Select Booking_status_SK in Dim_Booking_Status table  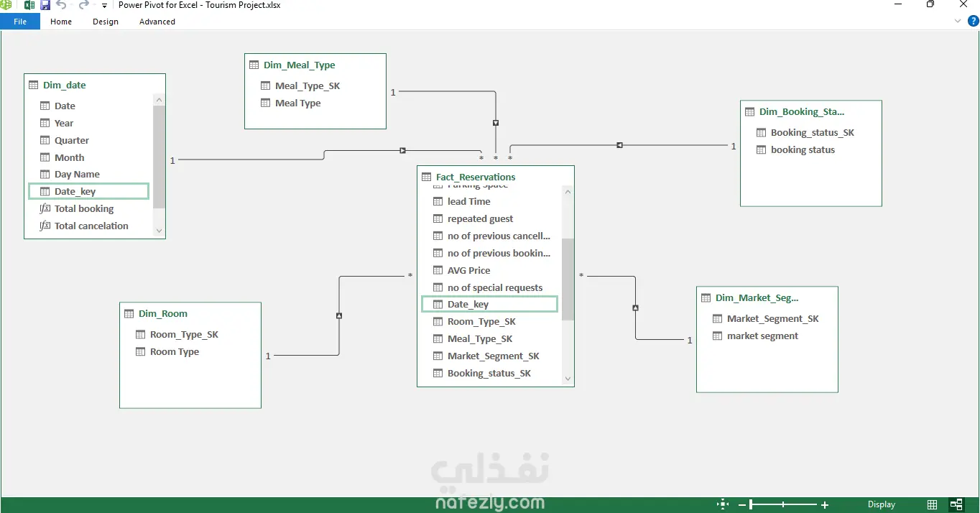[x=811, y=132]
